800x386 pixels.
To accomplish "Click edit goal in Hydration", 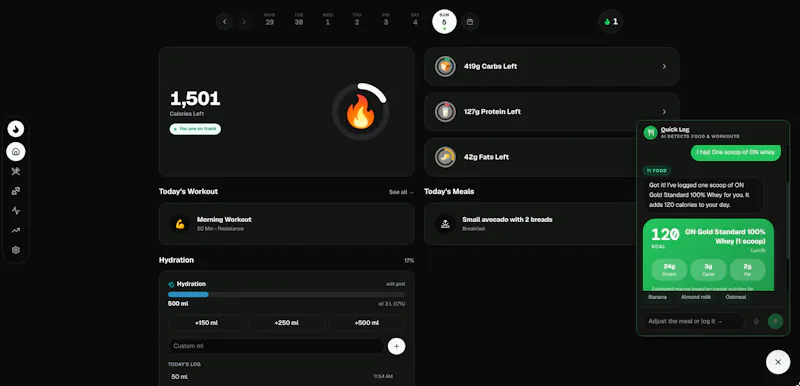I will pyautogui.click(x=396, y=284).
